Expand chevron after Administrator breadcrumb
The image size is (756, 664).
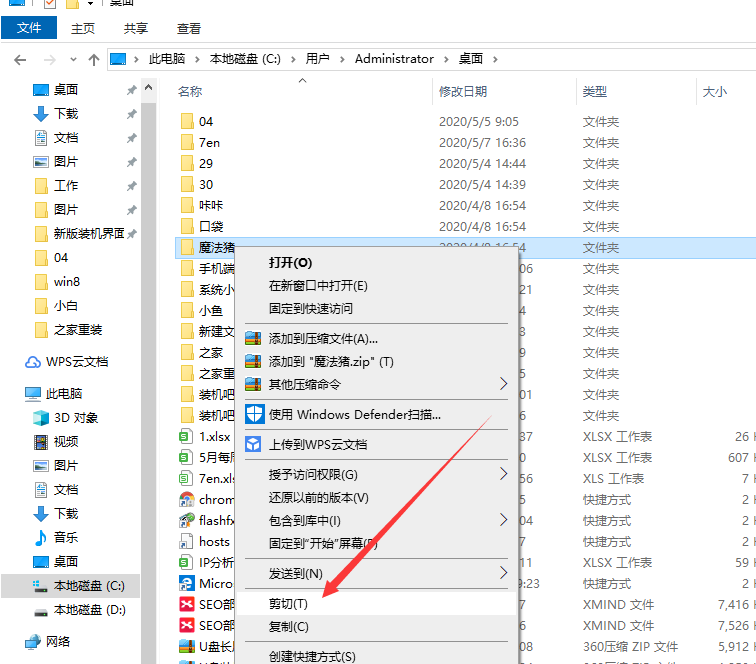pos(446,59)
